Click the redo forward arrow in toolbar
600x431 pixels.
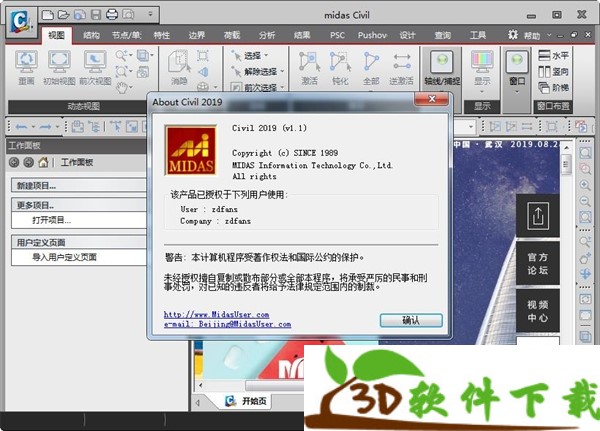[45, 126]
